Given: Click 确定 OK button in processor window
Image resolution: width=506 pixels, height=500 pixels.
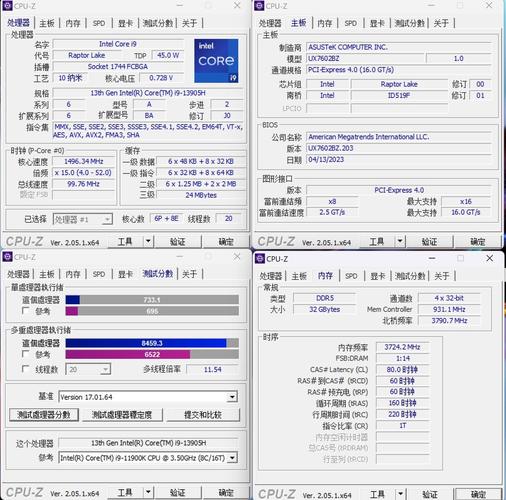Looking at the screenshot, I should [226, 241].
